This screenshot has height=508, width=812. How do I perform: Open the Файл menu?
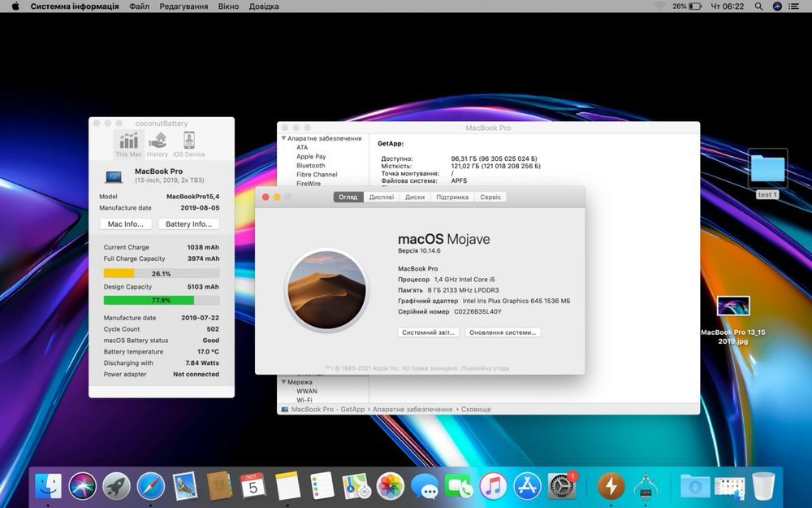click(139, 7)
